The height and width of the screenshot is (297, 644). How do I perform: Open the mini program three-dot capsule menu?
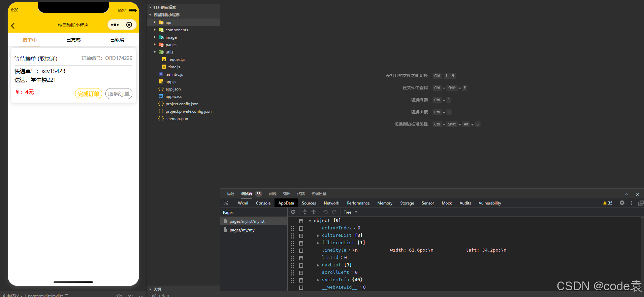(115, 25)
